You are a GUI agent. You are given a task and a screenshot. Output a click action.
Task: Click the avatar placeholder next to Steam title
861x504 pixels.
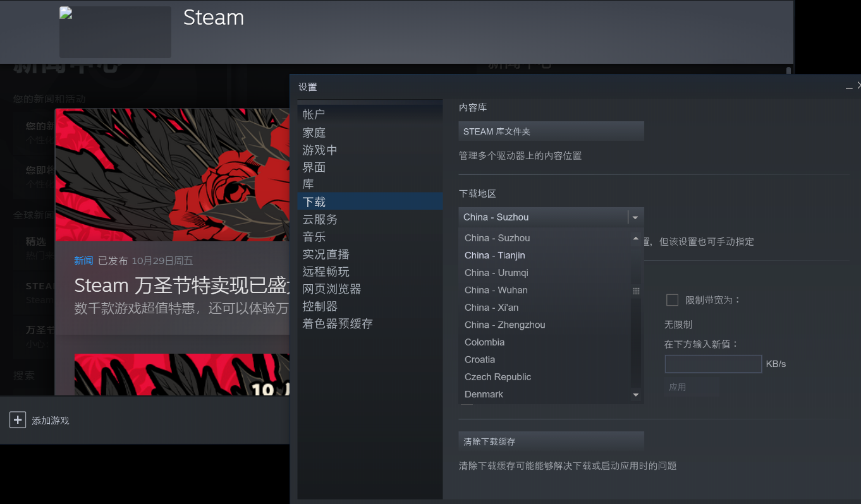(115, 32)
